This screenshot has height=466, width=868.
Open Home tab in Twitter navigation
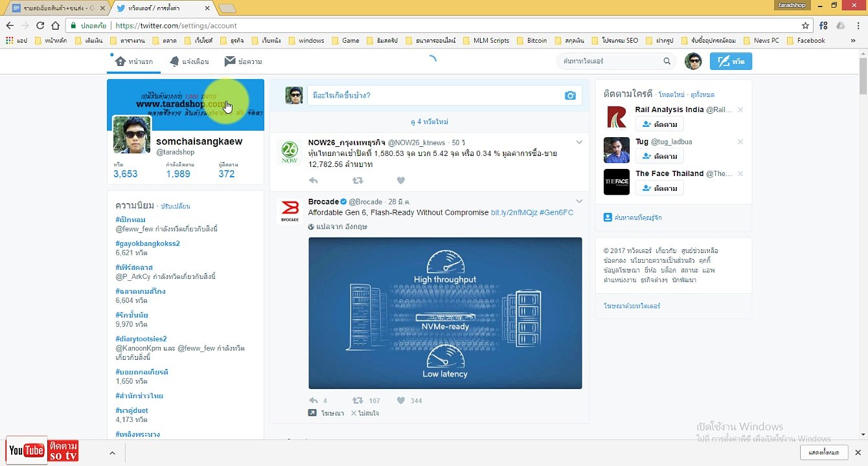click(133, 61)
